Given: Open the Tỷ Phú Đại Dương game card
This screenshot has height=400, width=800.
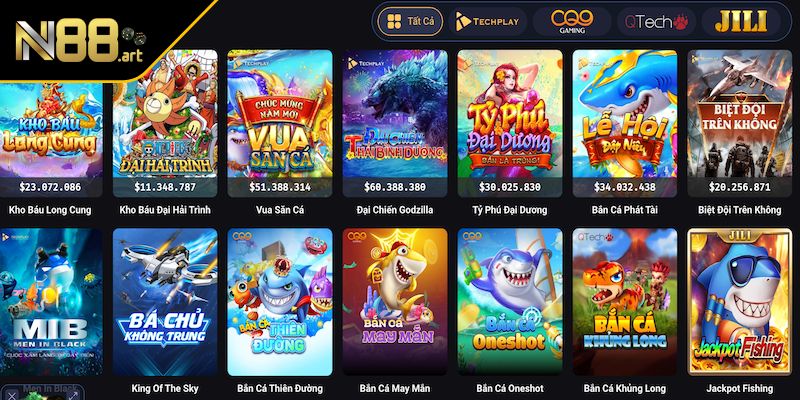Looking at the screenshot, I should point(510,123).
